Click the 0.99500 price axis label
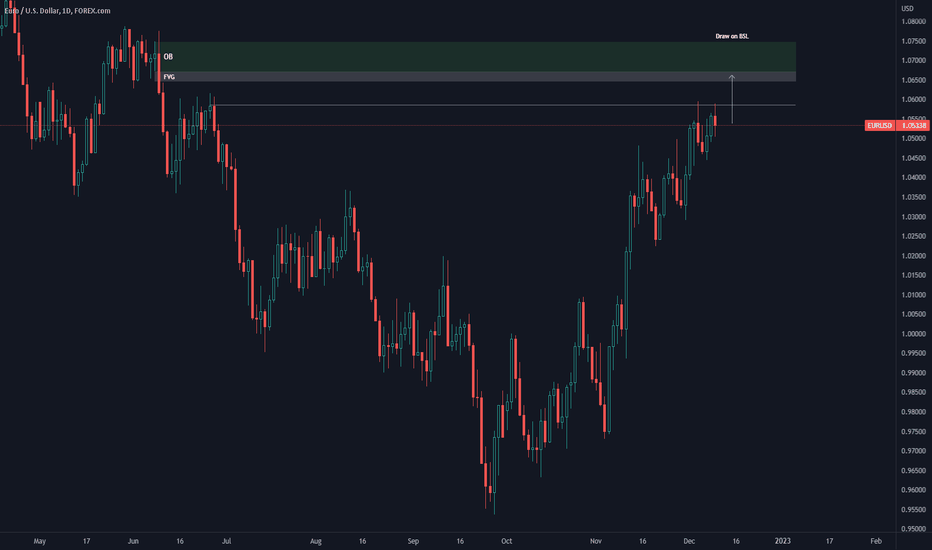932x550 pixels. 914,353
